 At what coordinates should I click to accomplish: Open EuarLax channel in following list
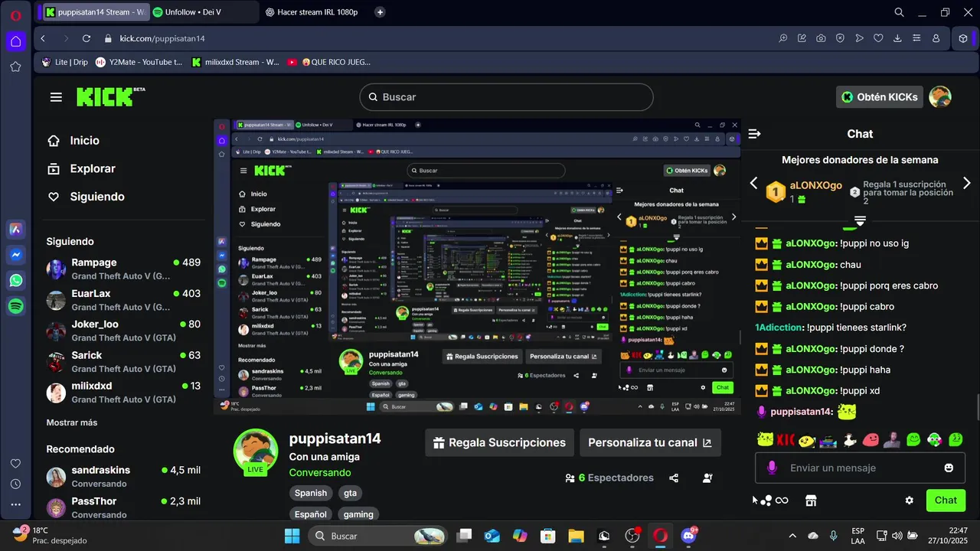pos(123,300)
